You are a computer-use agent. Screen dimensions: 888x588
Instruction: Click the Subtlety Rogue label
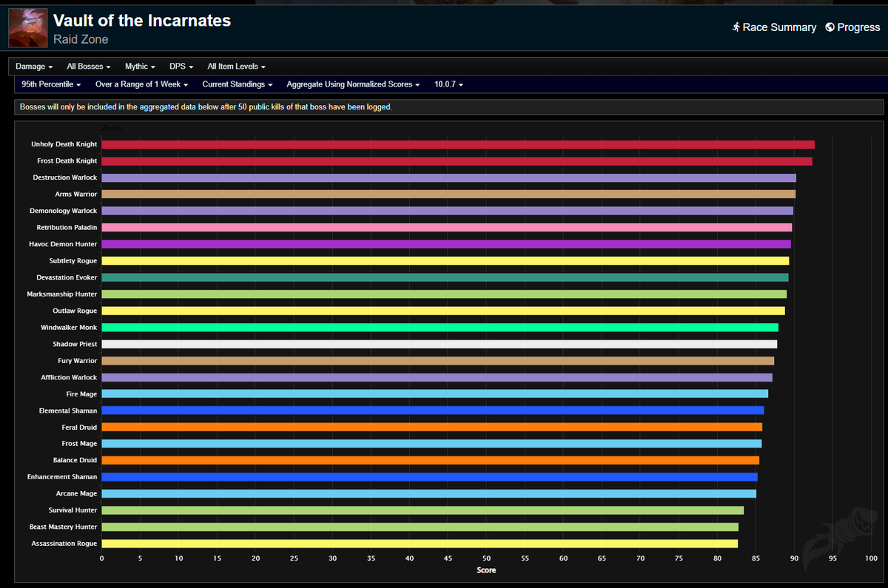tap(73, 261)
